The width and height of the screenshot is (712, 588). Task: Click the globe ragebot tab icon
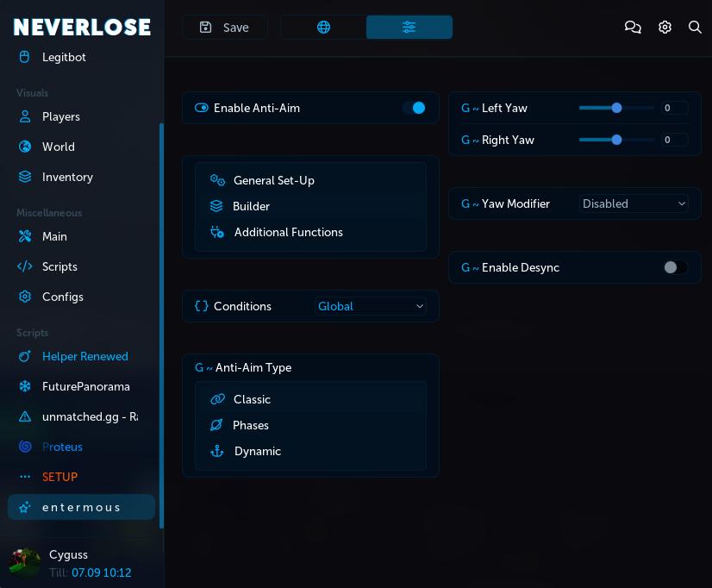pos(323,27)
